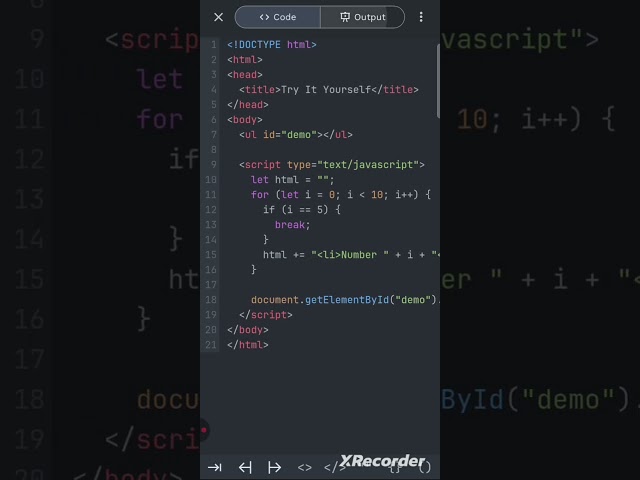Click the document.getElementById("demo") line

(345, 300)
